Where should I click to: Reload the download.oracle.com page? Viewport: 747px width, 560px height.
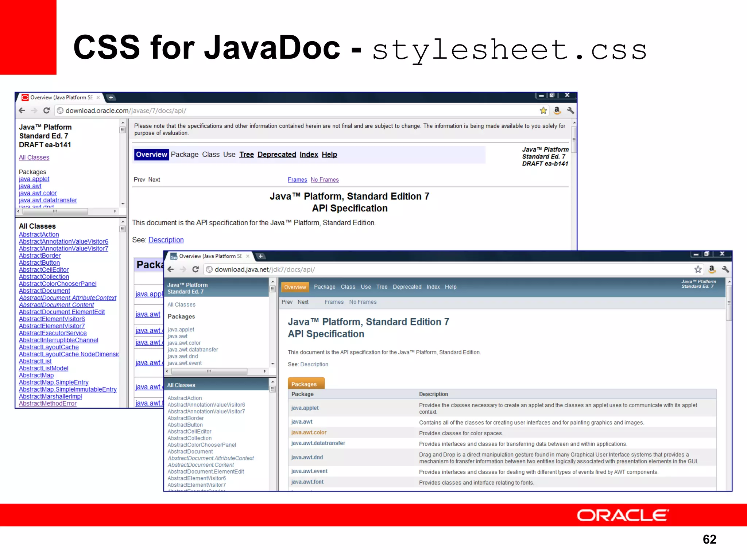pyautogui.click(x=46, y=110)
